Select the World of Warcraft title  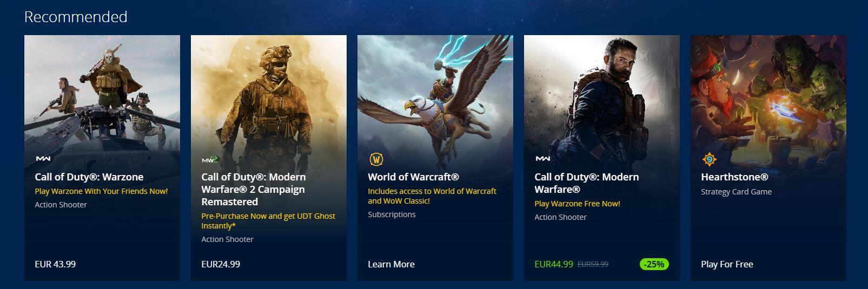click(414, 177)
